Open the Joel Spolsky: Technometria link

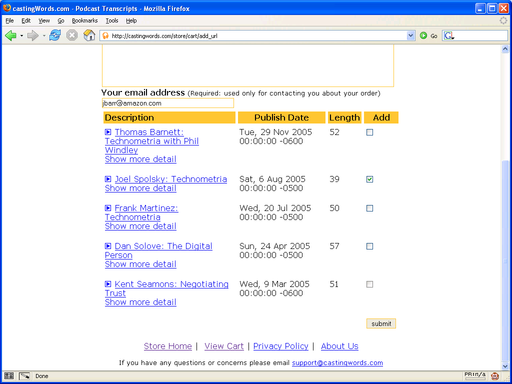[x=171, y=179]
